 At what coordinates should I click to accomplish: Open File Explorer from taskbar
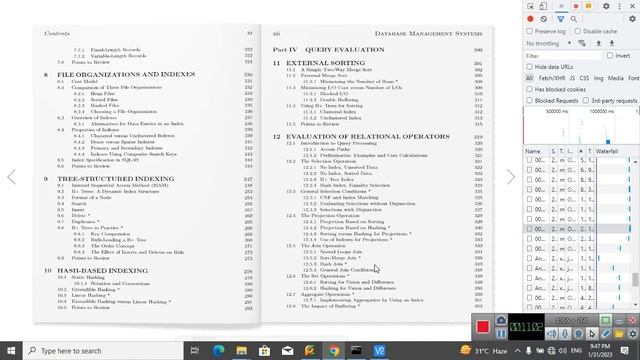click(241, 351)
